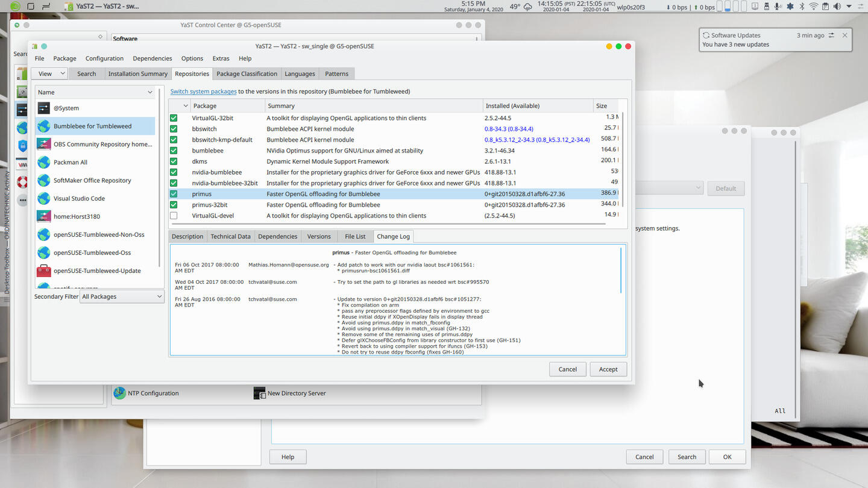
Task: Open the File menu
Action: pyautogui.click(x=39, y=58)
